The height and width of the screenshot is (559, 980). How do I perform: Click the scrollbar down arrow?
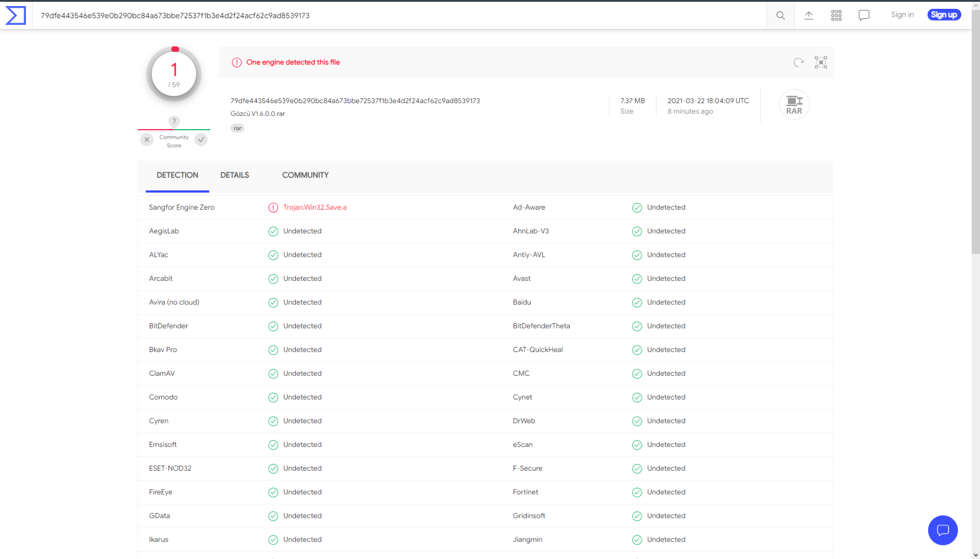[x=976, y=555]
